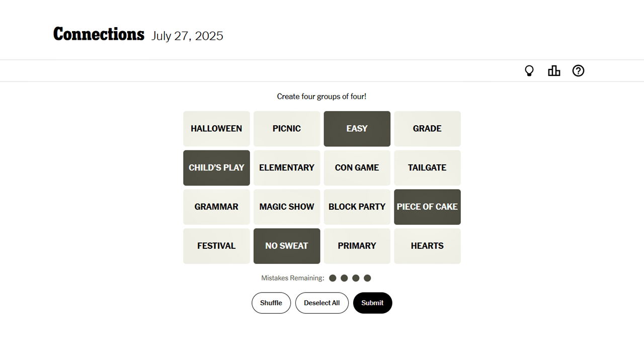Open the help question mark icon
This screenshot has height=362, width=644.
click(579, 71)
